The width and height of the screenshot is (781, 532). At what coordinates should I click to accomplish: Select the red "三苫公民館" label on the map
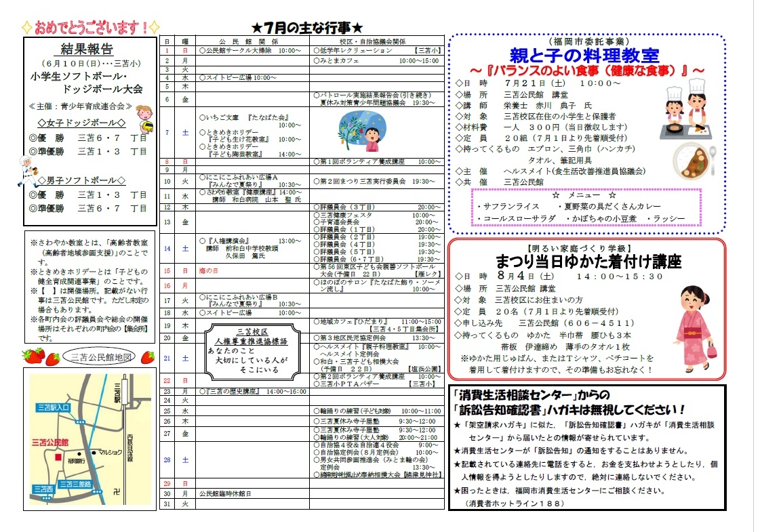(50, 443)
